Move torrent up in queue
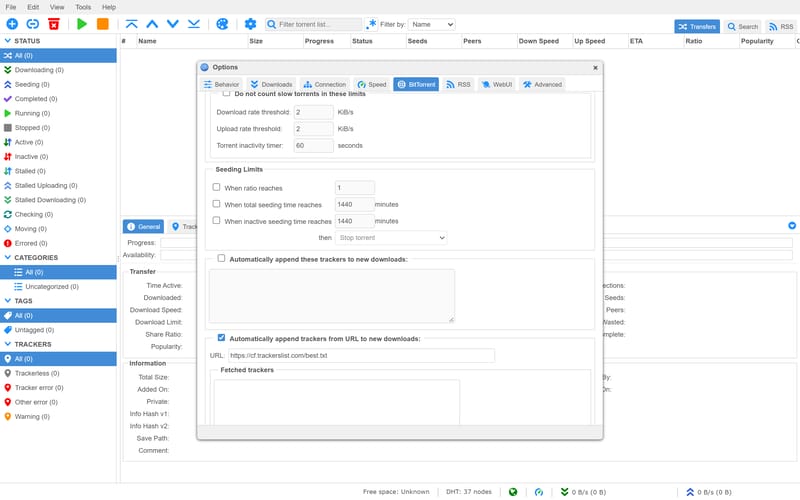800x500 pixels. (152, 24)
